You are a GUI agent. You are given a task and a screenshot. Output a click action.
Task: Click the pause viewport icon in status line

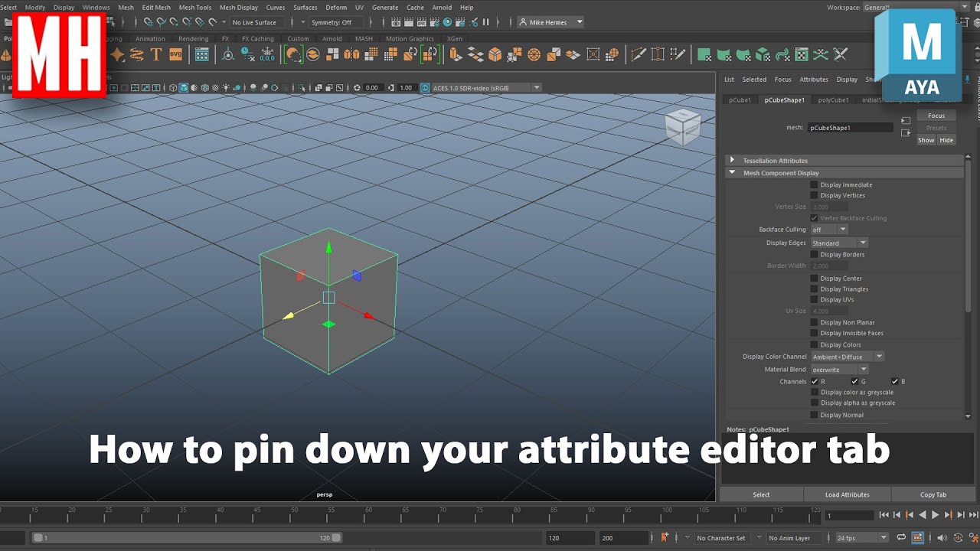point(485,22)
